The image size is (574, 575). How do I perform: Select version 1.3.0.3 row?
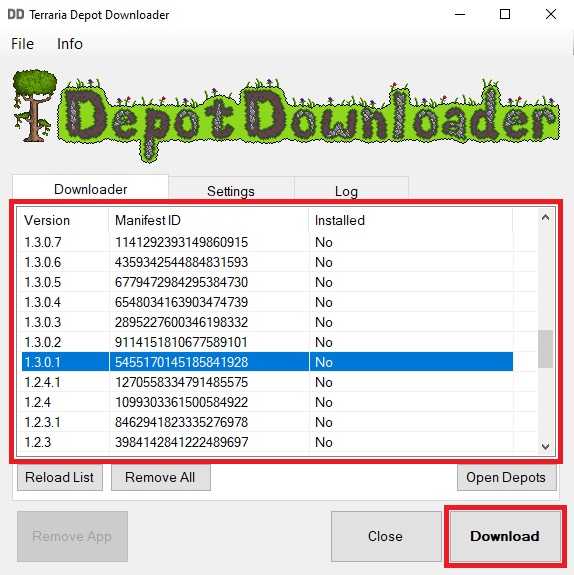(267, 322)
